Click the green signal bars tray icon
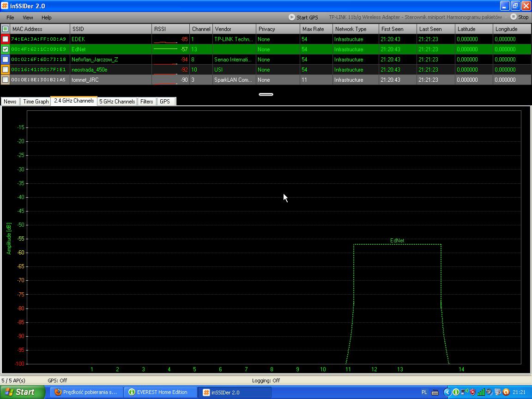The width and height of the screenshot is (532, 399). pyautogui.click(x=481, y=392)
